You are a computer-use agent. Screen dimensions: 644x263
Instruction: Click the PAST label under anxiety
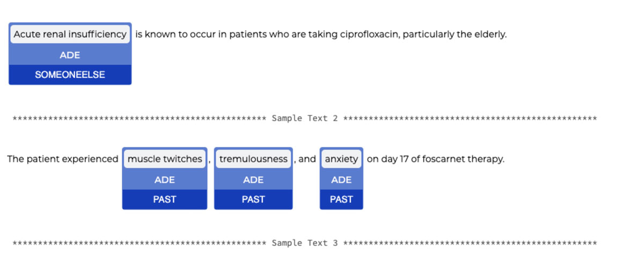pos(341,199)
